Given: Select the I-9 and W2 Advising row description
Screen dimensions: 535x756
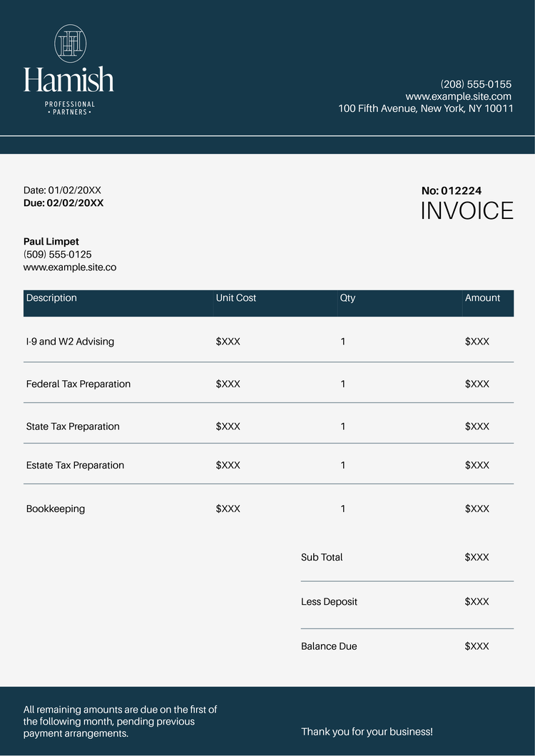Looking at the screenshot, I should 70,342.
